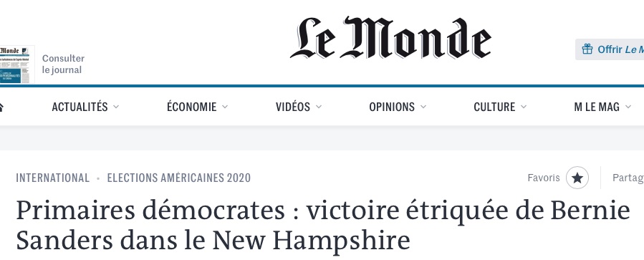Open the Actualités menu item

pyautogui.click(x=80, y=107)
